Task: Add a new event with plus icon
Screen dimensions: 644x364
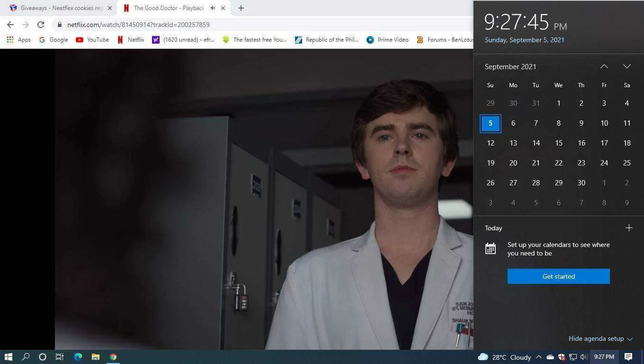Action: coord(628,228)
